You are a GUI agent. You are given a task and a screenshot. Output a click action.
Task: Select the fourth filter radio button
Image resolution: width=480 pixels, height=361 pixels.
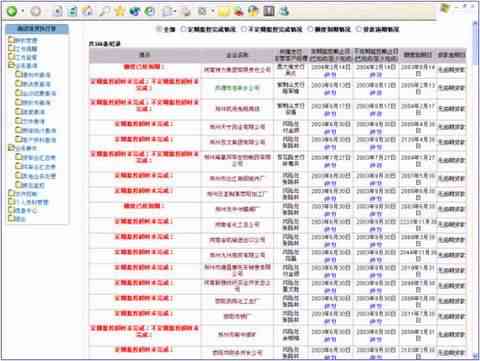click(310, 29)
